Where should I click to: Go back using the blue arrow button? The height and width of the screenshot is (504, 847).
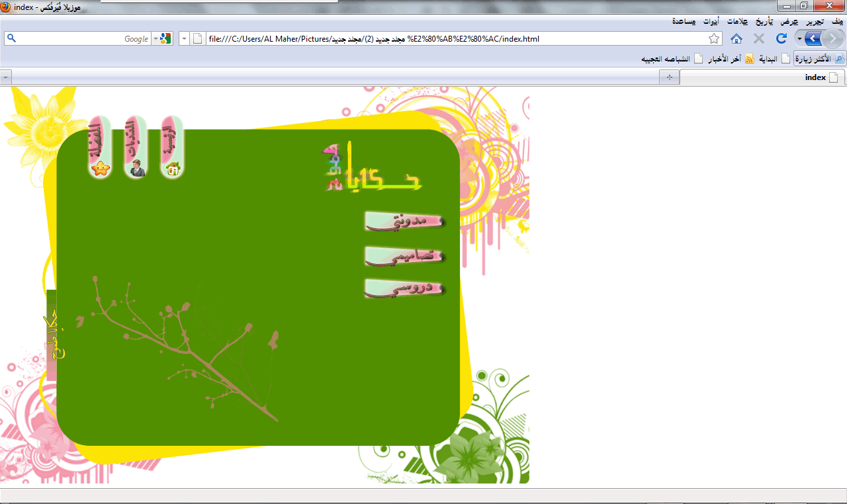(x=813, y=38)
